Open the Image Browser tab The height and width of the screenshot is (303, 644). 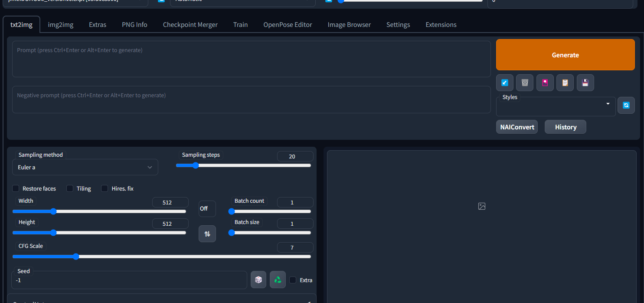pyautogui.click(x=349, y=25)
